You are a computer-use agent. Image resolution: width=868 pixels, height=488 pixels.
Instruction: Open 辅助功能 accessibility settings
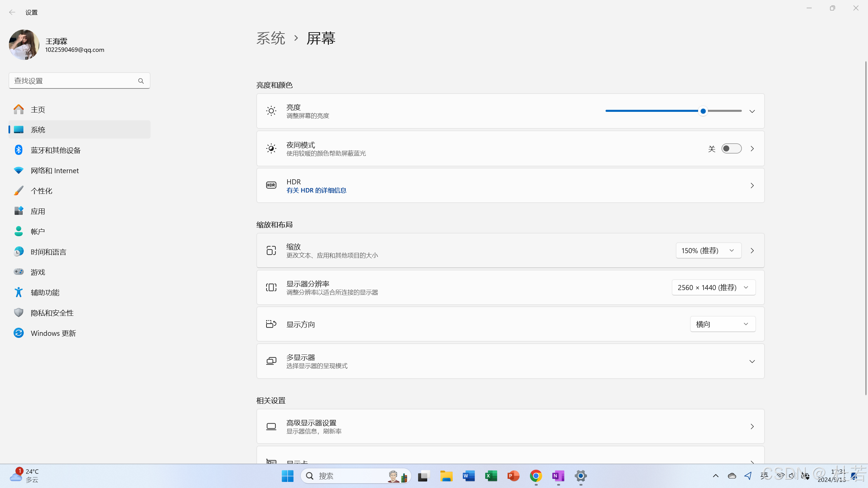(45, 292)
